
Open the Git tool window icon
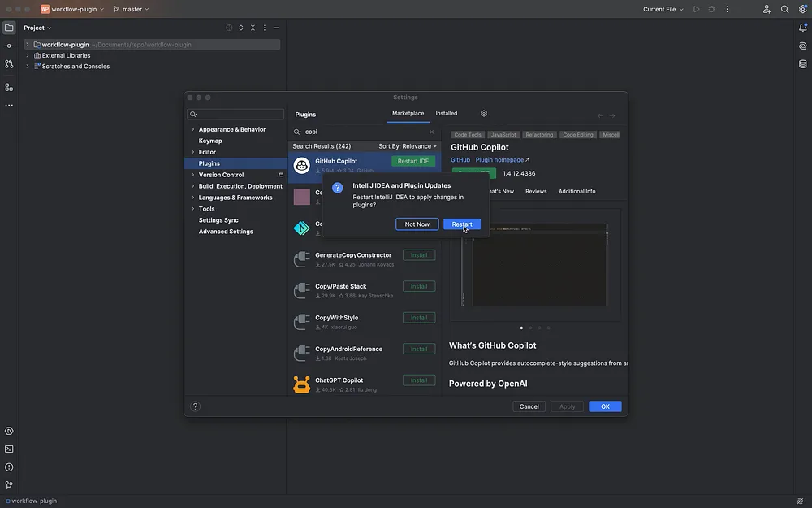click(x=9, y=486)
